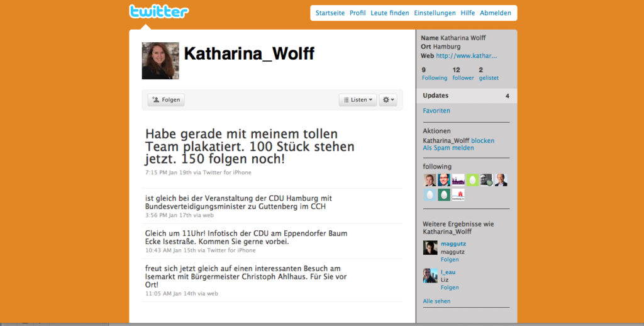The image size is (644, 326).
Task: Open Einstellungen in the top navigation
Action: pos(435,13)
